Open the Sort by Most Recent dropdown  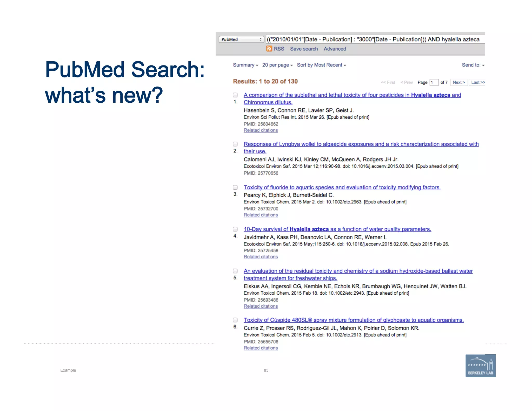pyautogui.click(x=322, y=65)
